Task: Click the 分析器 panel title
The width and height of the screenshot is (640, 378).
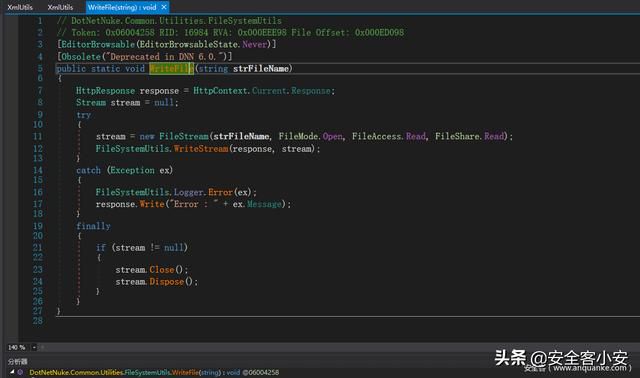Action: pyautogui.click(x=18, y=361)
